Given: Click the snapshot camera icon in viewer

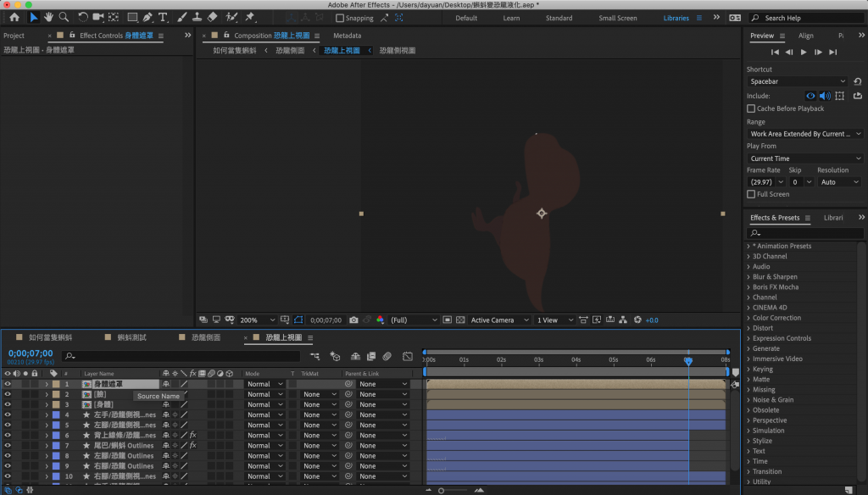Looking at the screenshot, I should [353, 320].
